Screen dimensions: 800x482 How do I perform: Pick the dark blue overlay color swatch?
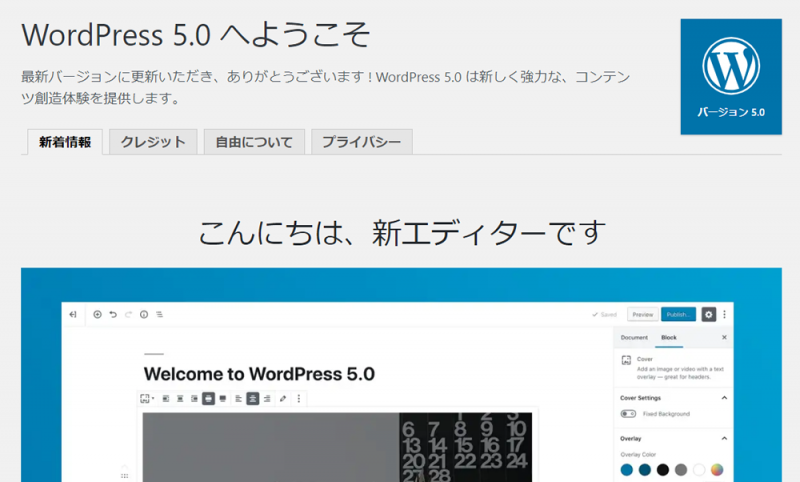[x=645, y=470]
